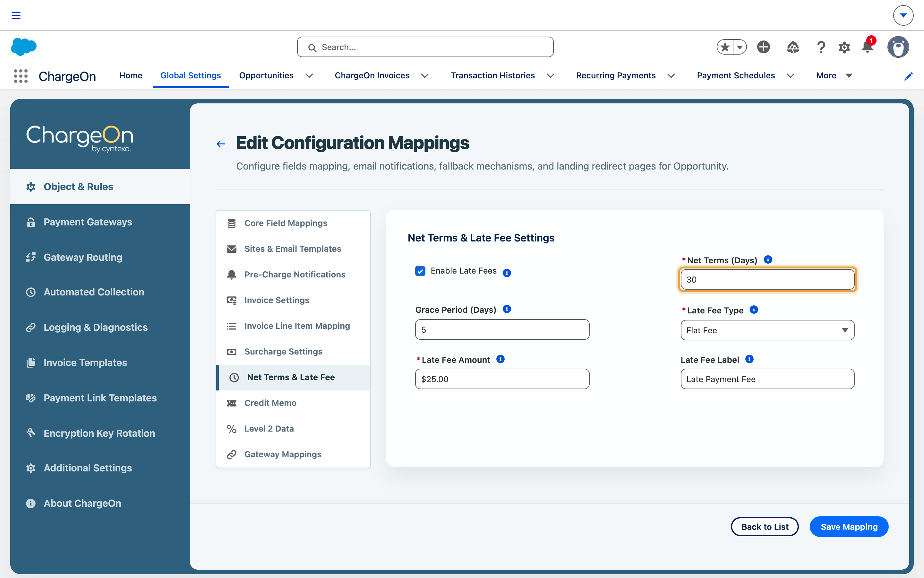Open the Opportunities tab
Screen dimensions: 924x578
coord(266,76)
